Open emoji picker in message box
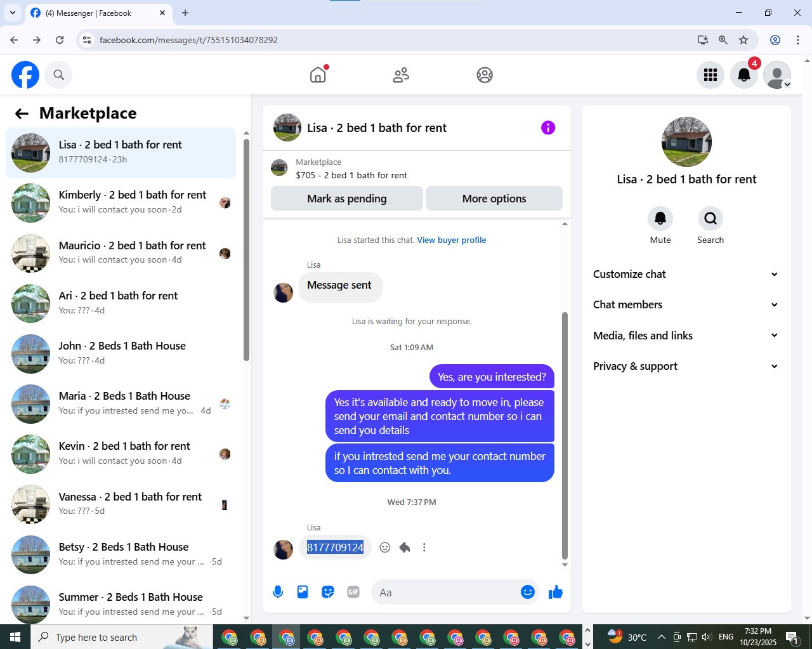This screenshot has width=812, height=649. click(x=528, y=592)
